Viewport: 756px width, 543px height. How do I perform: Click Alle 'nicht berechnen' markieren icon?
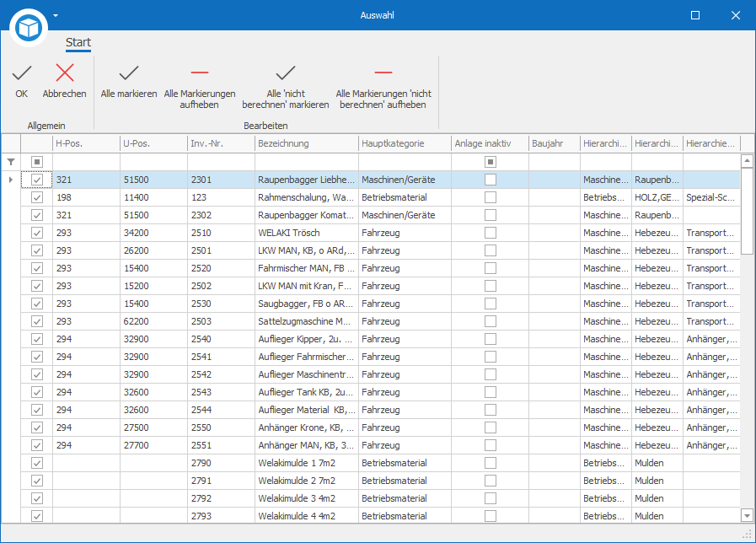click(286, 73)
